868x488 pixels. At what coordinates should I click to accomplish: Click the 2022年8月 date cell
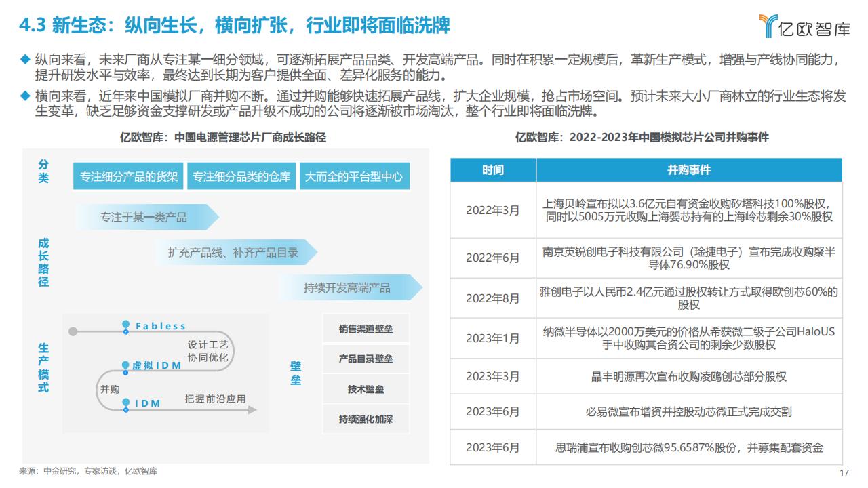pos(493,298)
